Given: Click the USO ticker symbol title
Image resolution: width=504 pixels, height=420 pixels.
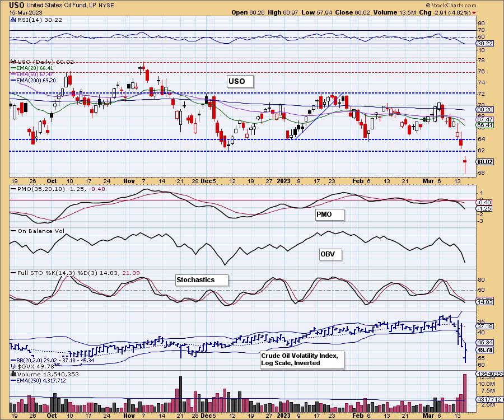Looking at the screenshot, I should 17,5.
